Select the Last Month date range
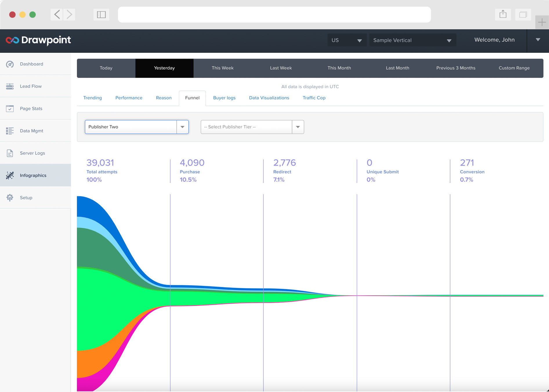This screenshot has width=549, height=392. (397, 68)
